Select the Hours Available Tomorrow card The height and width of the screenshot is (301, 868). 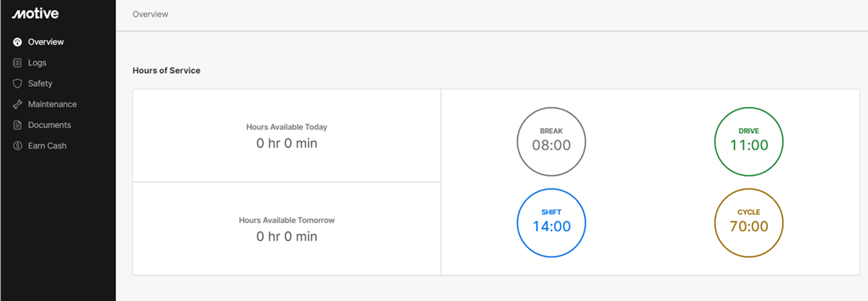click(x=287, y=229)
